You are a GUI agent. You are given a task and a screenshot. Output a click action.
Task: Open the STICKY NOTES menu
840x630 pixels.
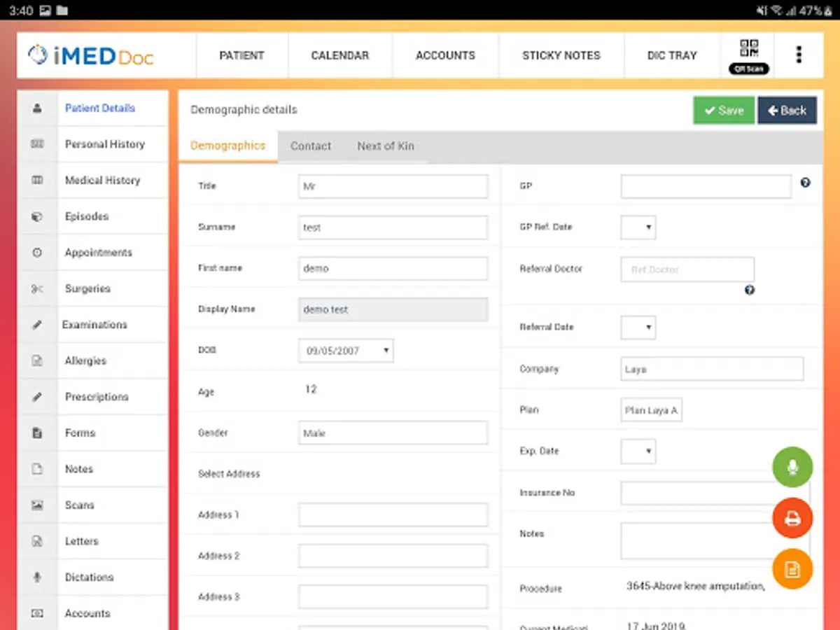(561, 55)
